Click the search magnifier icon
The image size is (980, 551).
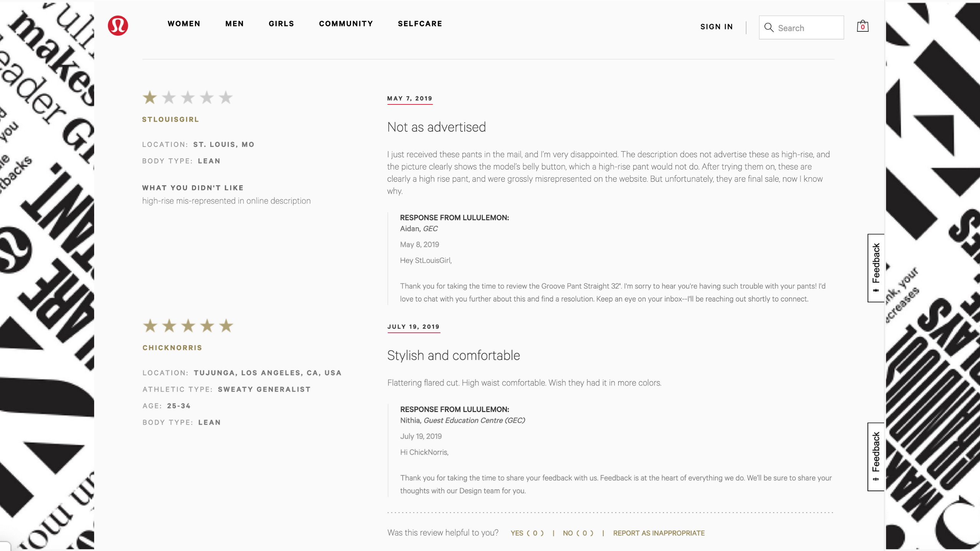769,28
